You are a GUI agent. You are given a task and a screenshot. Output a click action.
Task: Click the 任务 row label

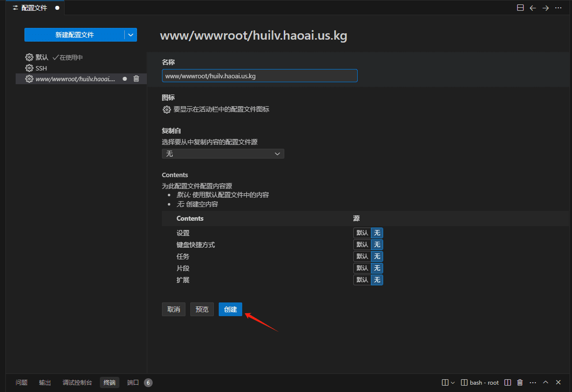point(183,256)
